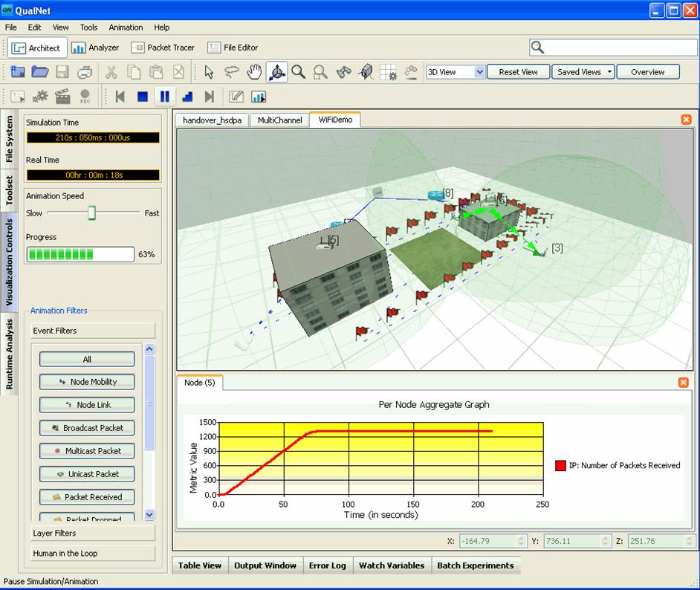Click the magnifier in the search box

tap(537, 48)
